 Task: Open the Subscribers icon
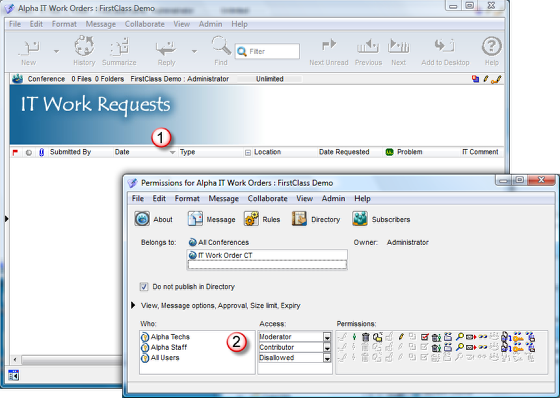tap(360, 219)
